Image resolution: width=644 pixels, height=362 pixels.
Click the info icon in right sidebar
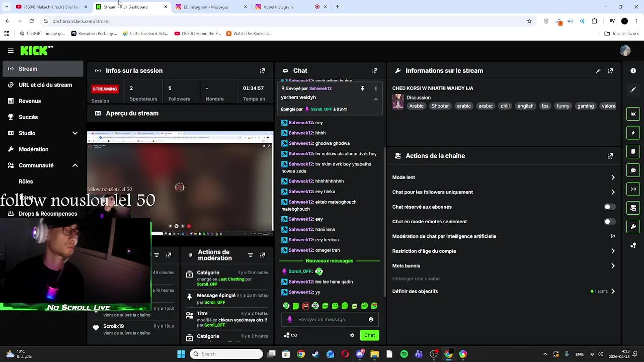[633, 71]
